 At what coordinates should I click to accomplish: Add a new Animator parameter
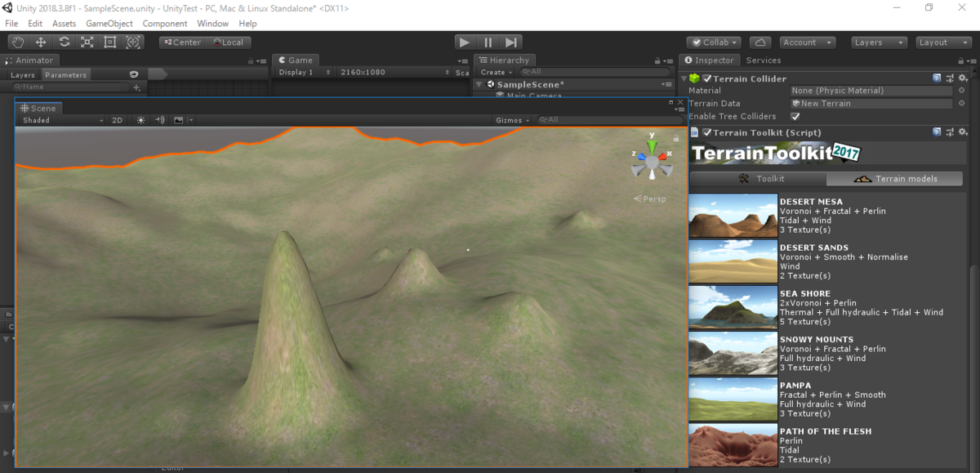point(136,87)
